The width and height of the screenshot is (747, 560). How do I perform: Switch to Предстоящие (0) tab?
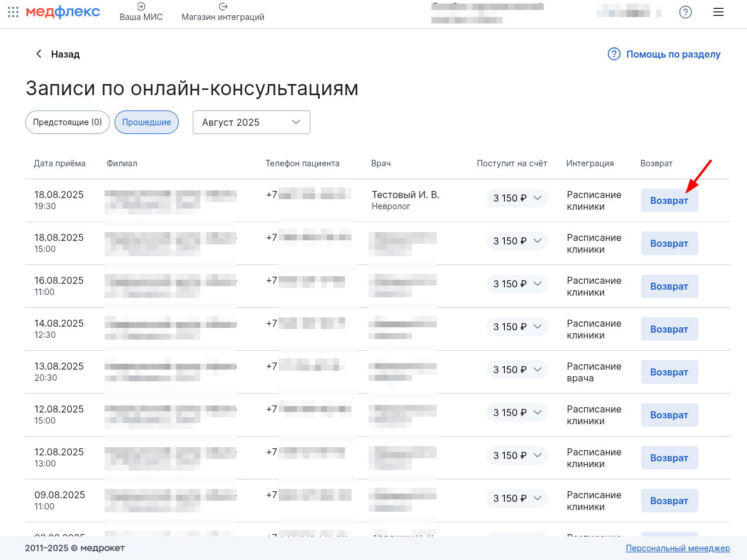click(68, 122)
